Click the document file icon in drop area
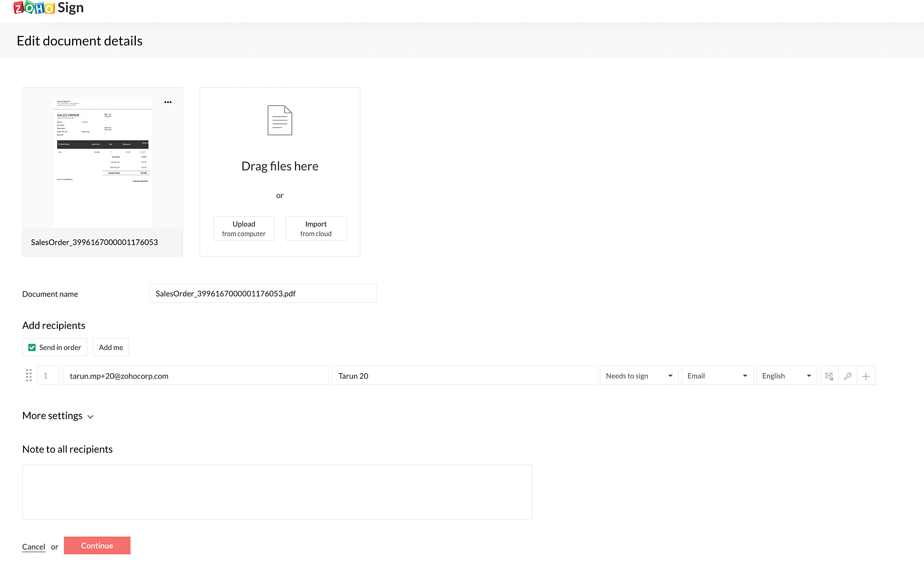924x575 pixels. (x=280, y=120)
